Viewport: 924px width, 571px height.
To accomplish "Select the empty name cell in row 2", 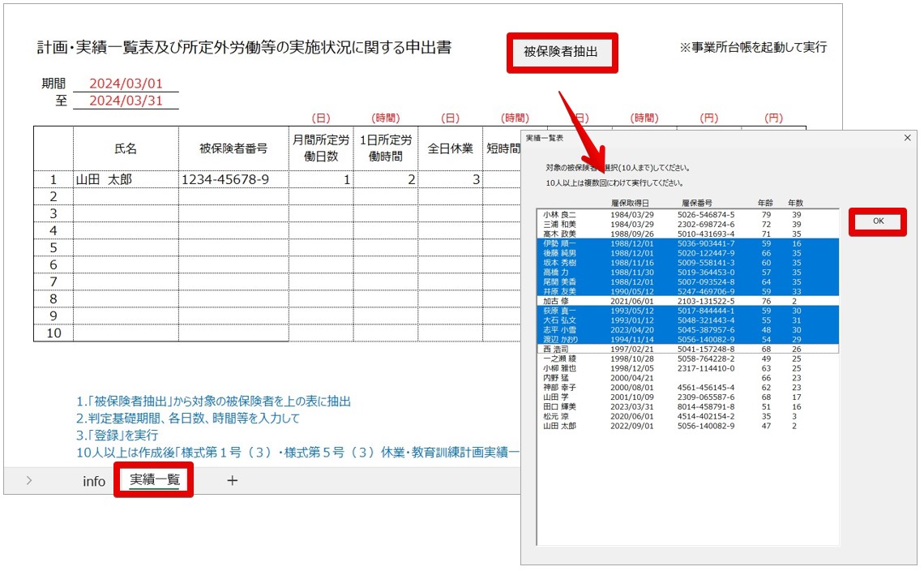I will [x=126, y=196].
